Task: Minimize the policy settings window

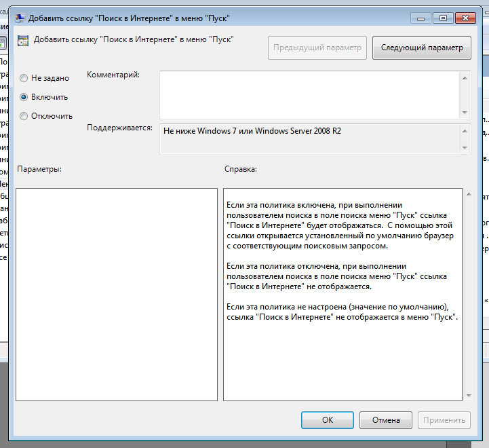Action: pyautogui.click(x=423, y=18)
